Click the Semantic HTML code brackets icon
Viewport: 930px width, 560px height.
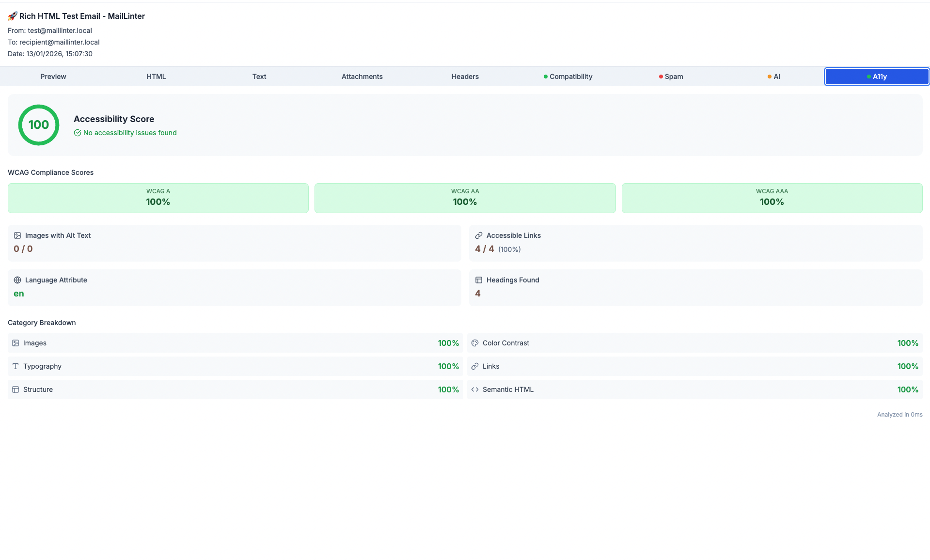coord(474,389)
